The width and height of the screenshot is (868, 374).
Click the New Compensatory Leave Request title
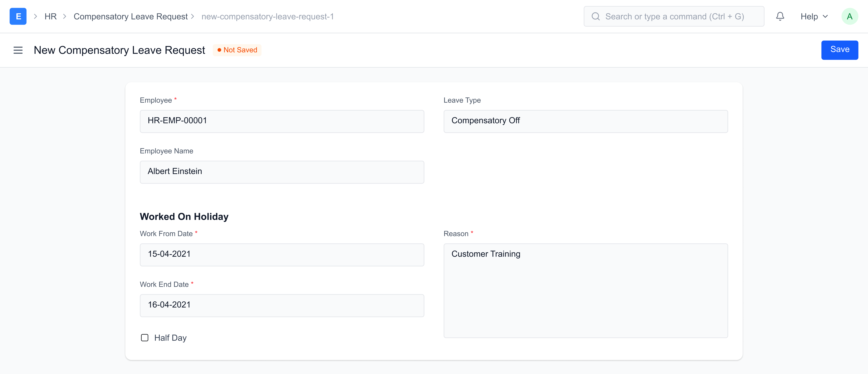119,50
